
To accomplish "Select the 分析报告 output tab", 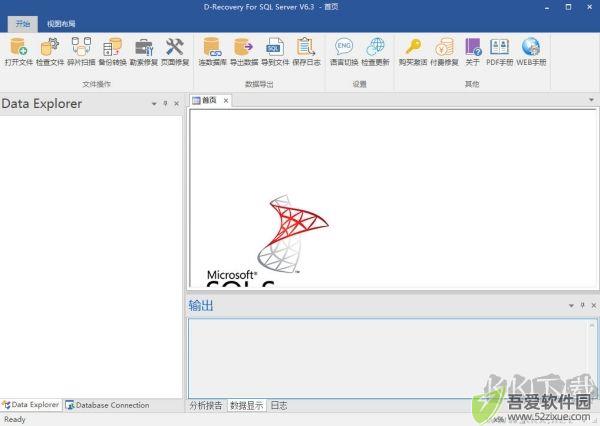I will (x=206, y=406).
